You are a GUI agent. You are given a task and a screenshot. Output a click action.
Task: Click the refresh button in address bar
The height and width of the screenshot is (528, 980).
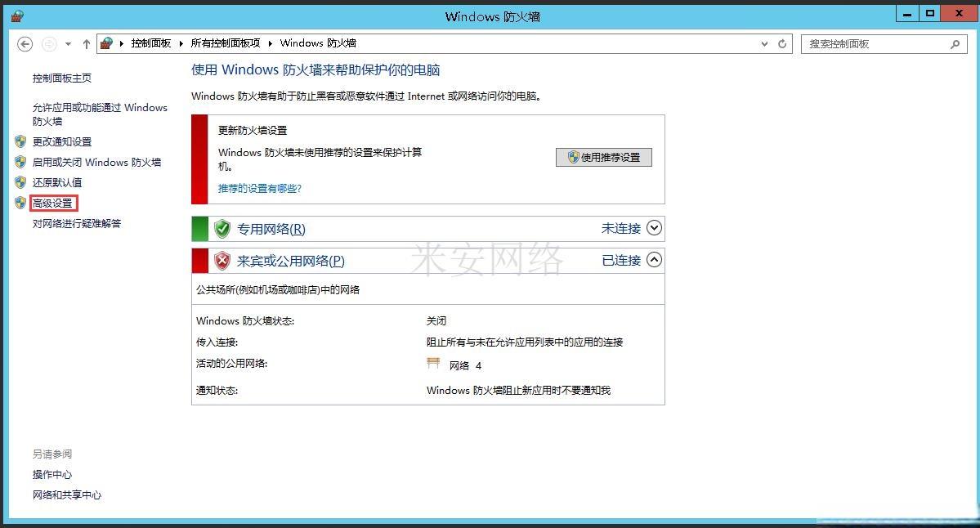782,44
